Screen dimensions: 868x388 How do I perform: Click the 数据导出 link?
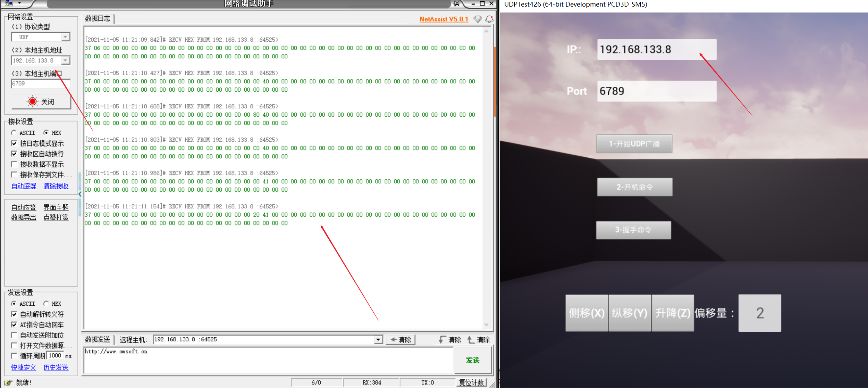24,217
